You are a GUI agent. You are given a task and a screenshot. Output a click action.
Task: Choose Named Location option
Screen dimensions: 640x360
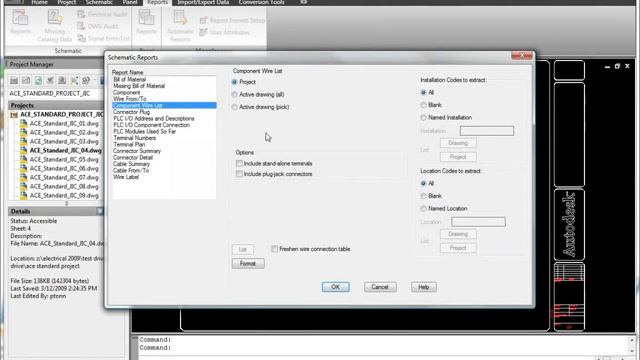tap(423, 209)
